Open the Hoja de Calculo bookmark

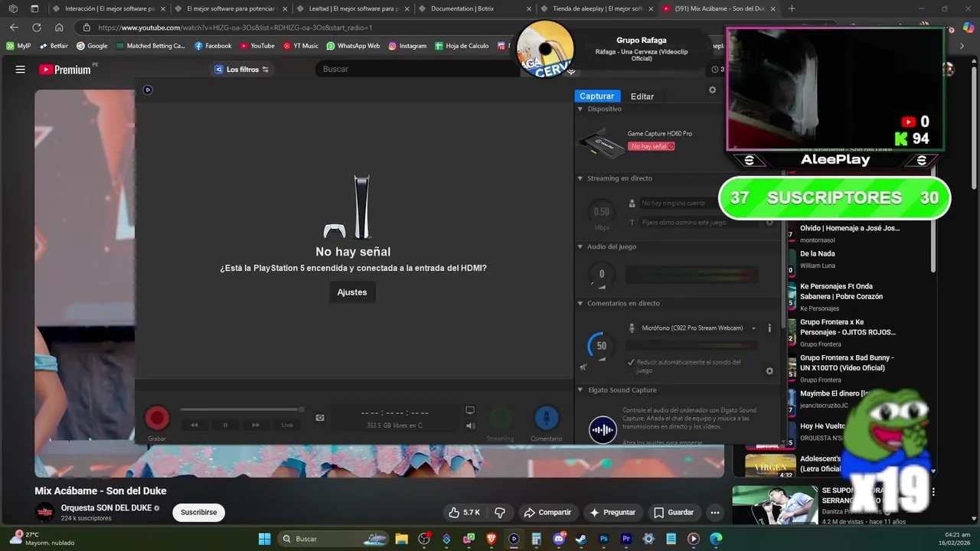pyautogui.click(x=462, y=46)
